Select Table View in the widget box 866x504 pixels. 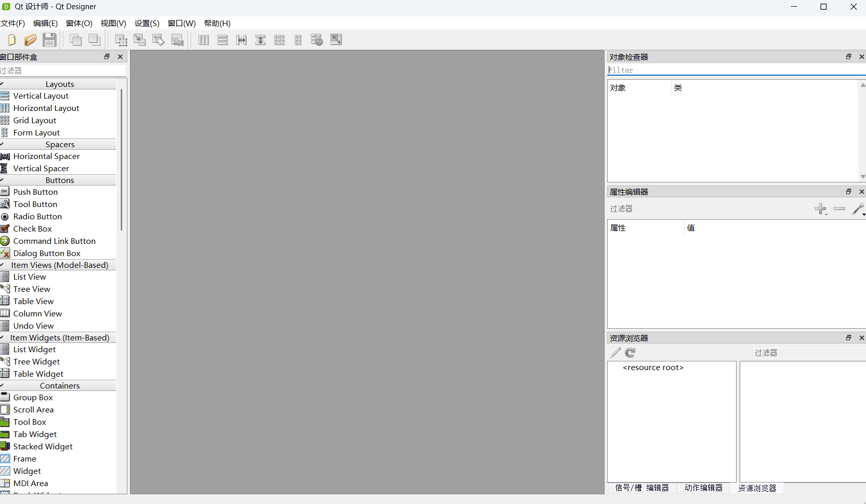(x=33, y=301)
